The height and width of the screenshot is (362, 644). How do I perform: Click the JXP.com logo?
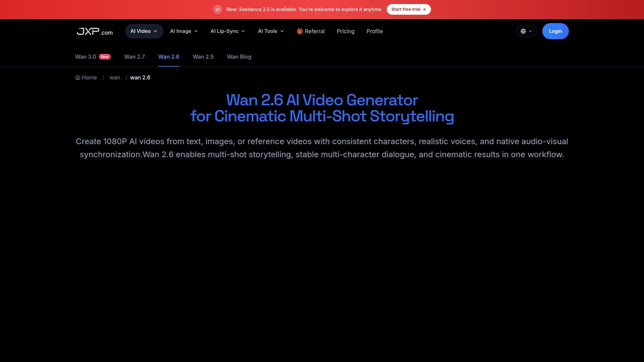(x=95, y=32)
